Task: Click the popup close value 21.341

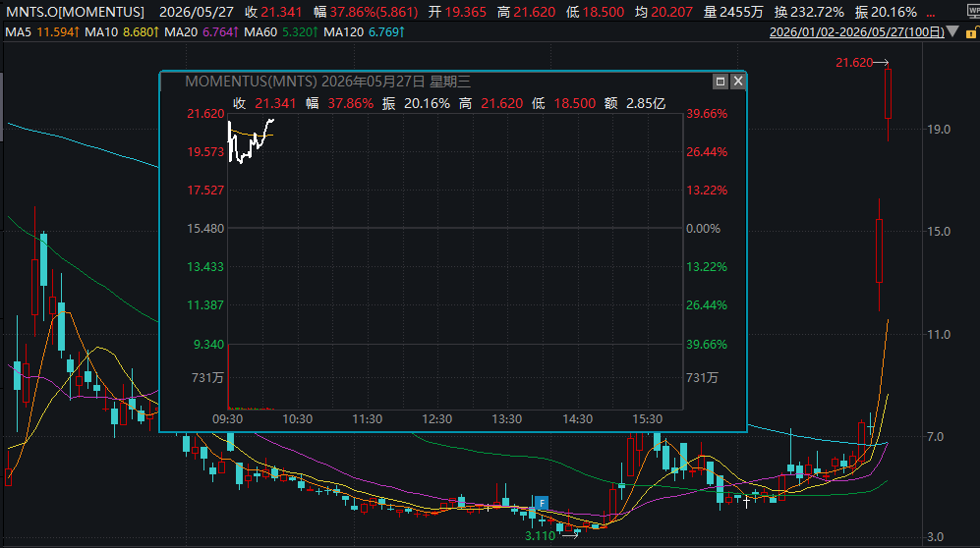Action: click(275, 103)
